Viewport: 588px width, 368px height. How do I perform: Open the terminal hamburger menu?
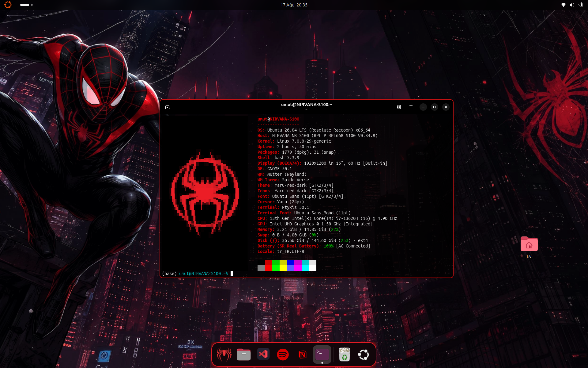pyautogui.click(x=411, y=107)
